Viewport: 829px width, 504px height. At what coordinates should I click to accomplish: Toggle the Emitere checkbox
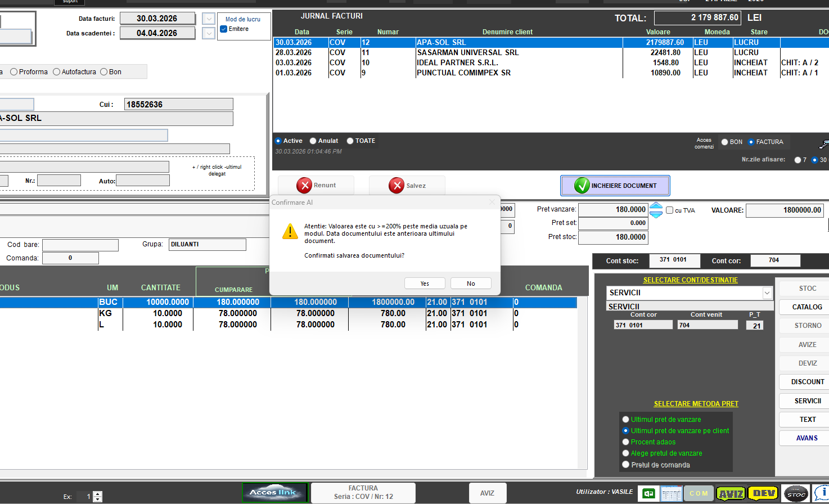224,29
